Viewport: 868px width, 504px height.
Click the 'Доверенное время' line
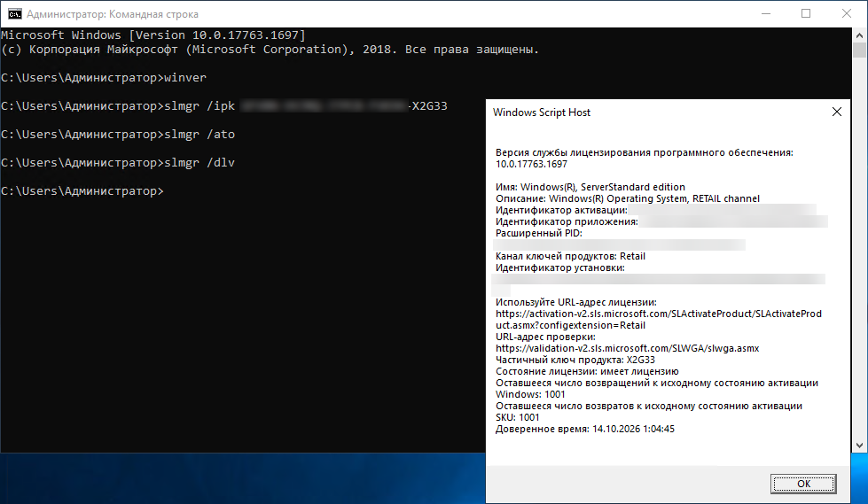click(x=585, y=430)
